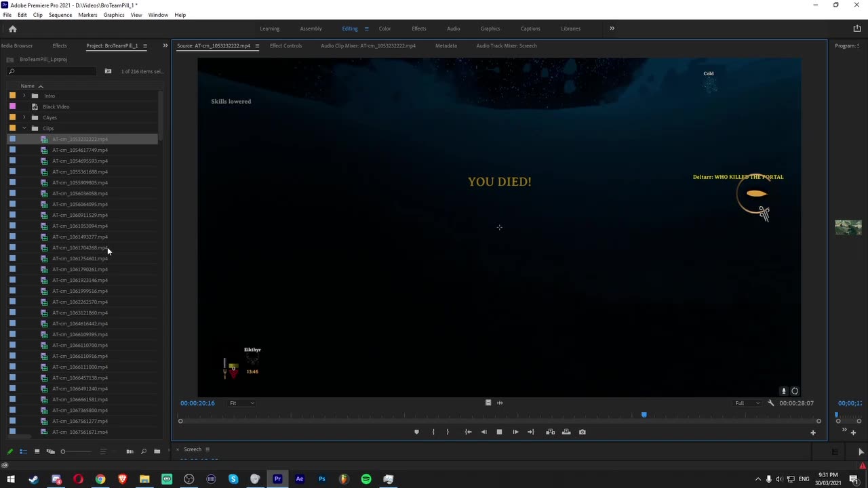Sort by the Name column header
The image size is (868, 488).
point(27,86)
